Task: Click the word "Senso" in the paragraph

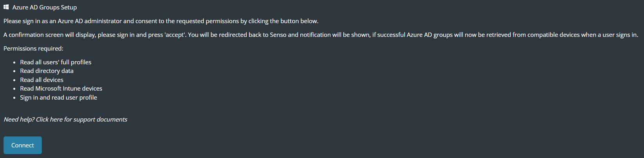Action: point(278,35)
